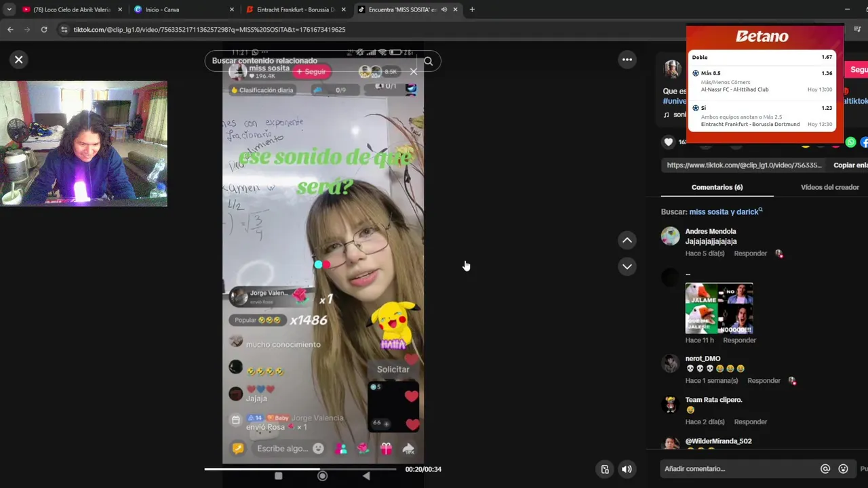868x488 pixels.
Task: Open Andres Mendola's profile avatar
Action: [670, 236]
